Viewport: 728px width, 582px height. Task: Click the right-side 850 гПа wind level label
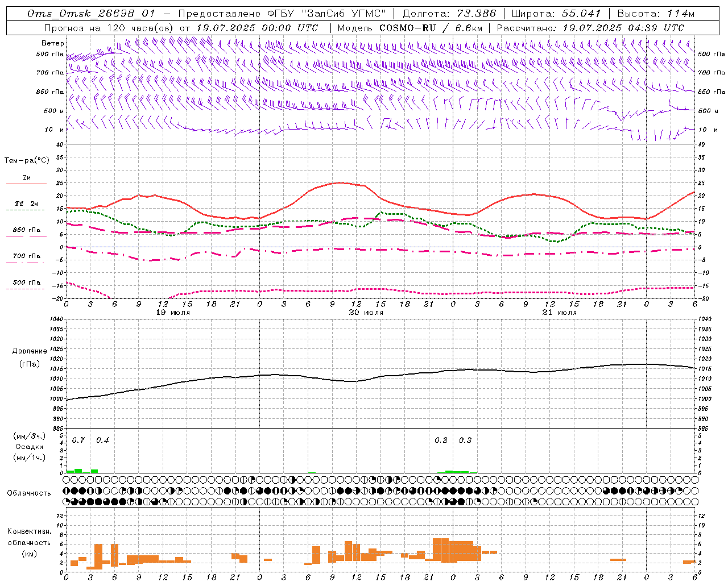click(712, 92)
